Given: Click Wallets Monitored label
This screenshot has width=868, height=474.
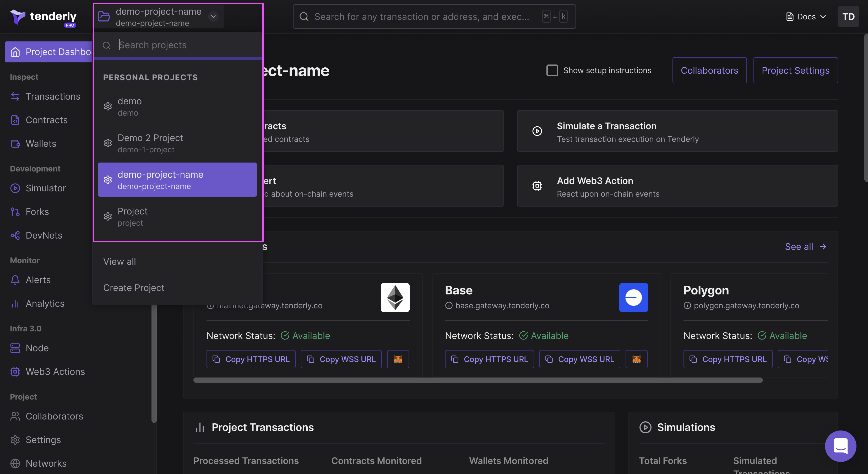Looking at the screenshot, I should click(x=508, y=461).
